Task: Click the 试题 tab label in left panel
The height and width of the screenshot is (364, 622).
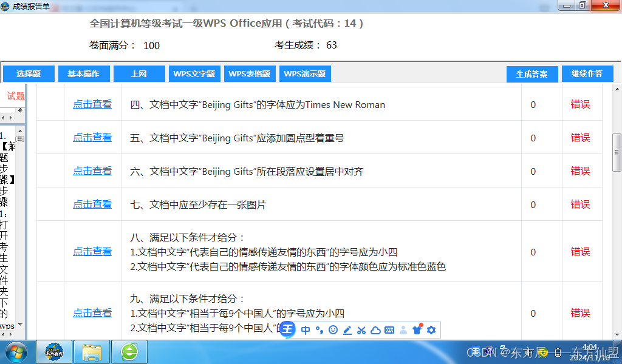Action: [15, 96]
